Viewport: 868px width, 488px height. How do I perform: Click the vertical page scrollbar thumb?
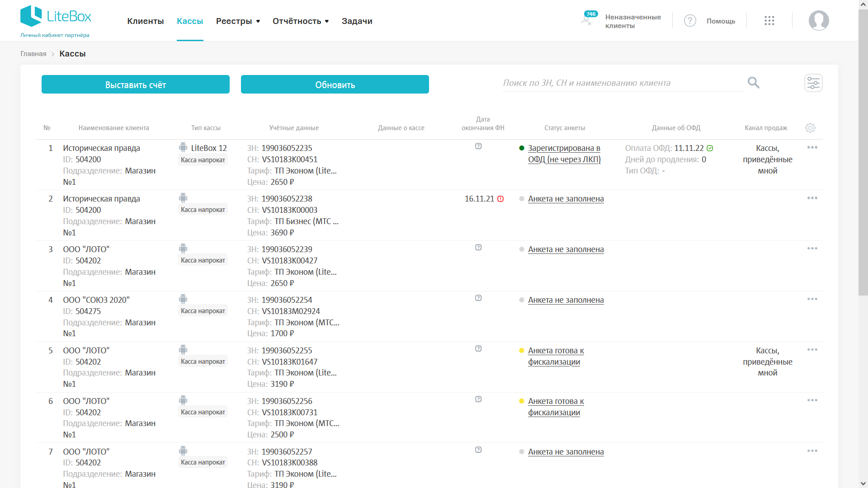(x=863, y=152)
